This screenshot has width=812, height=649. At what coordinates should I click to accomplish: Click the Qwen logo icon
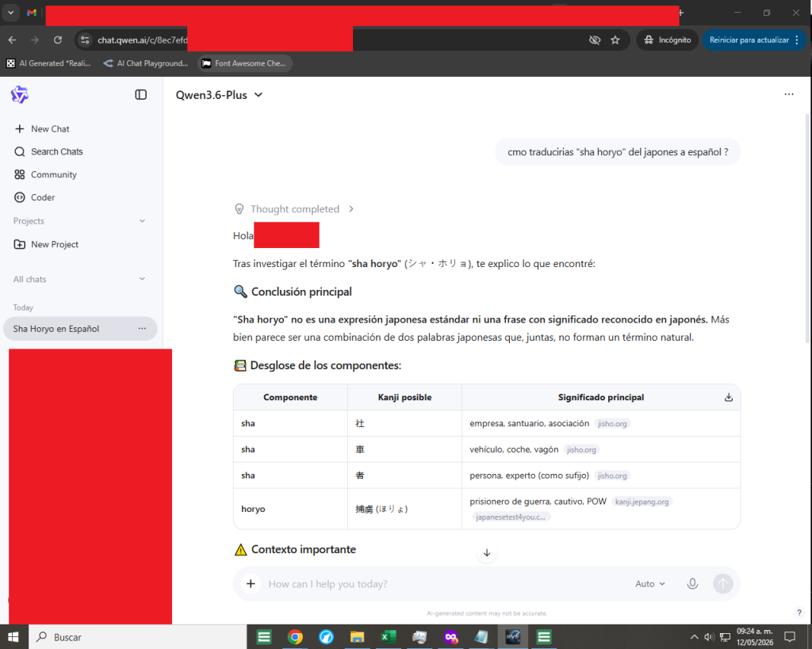[20, 95]
